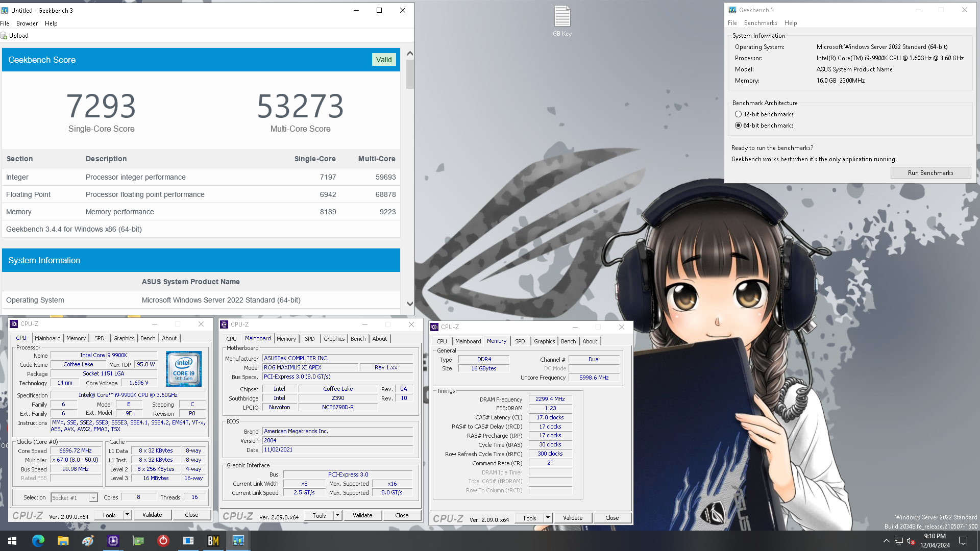Viewport: 980px width, 551px height.
Task: Click the single-core score 7293
Action: pyautogui.click(x=101, y=106)
